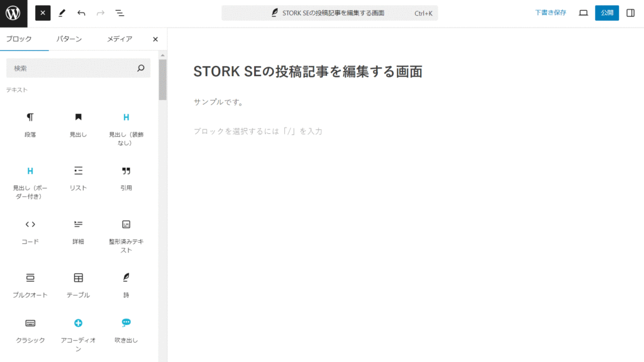Screen dimensions: 644x362
Task: Close the block inserter with the black X toggle
Action: [x=43, y=13]
